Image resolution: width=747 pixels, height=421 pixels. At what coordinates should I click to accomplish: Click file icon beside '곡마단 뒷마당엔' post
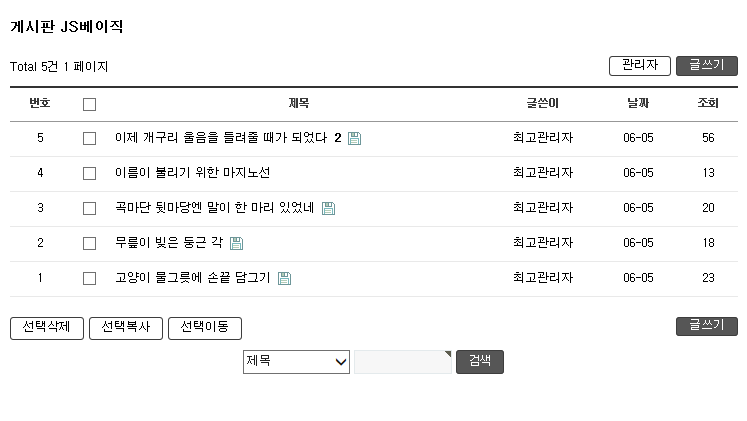click(328, 208)
